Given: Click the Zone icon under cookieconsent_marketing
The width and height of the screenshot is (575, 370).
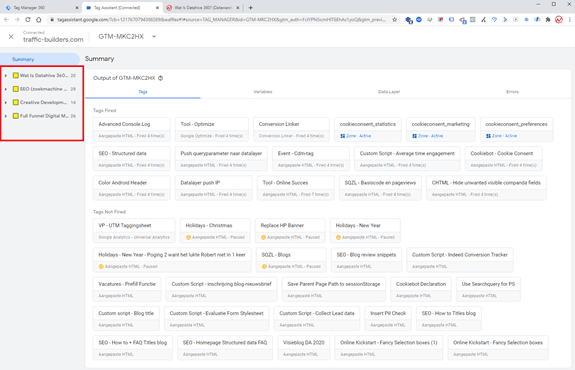Looking at the screenshot, I should (414, 136).
